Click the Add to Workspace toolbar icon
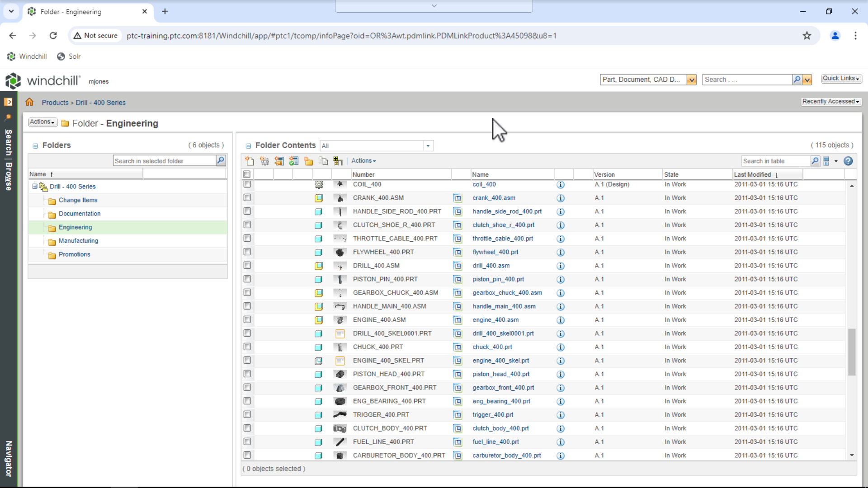This screenshot has height=488, width=868. [x=338, y=161]
